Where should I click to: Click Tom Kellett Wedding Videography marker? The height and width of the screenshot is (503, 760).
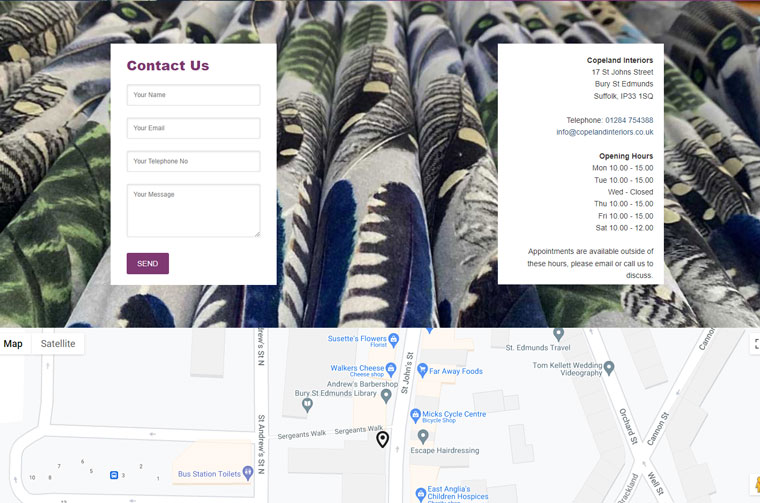[609, 368]
